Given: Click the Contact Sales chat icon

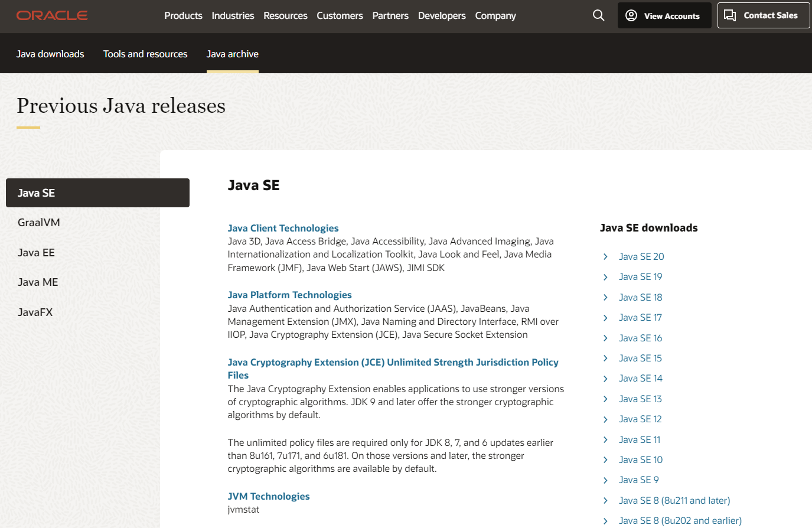Looking at the screenshot, I should point(730,15).
